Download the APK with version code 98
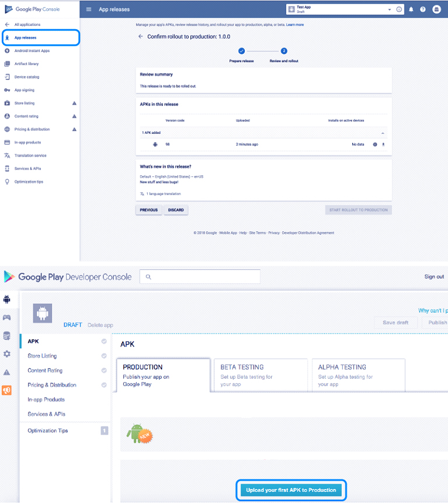This screenshot has height=503, width=448. [383, 144]
